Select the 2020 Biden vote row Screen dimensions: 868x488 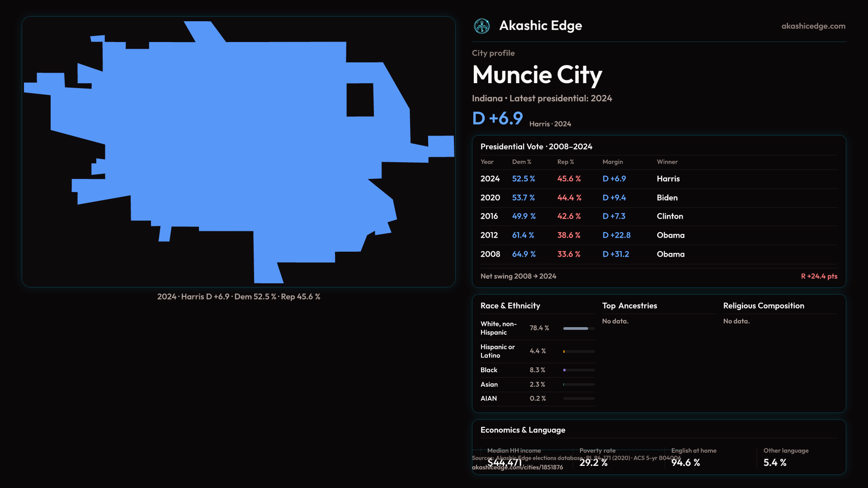tap(658, 198)
